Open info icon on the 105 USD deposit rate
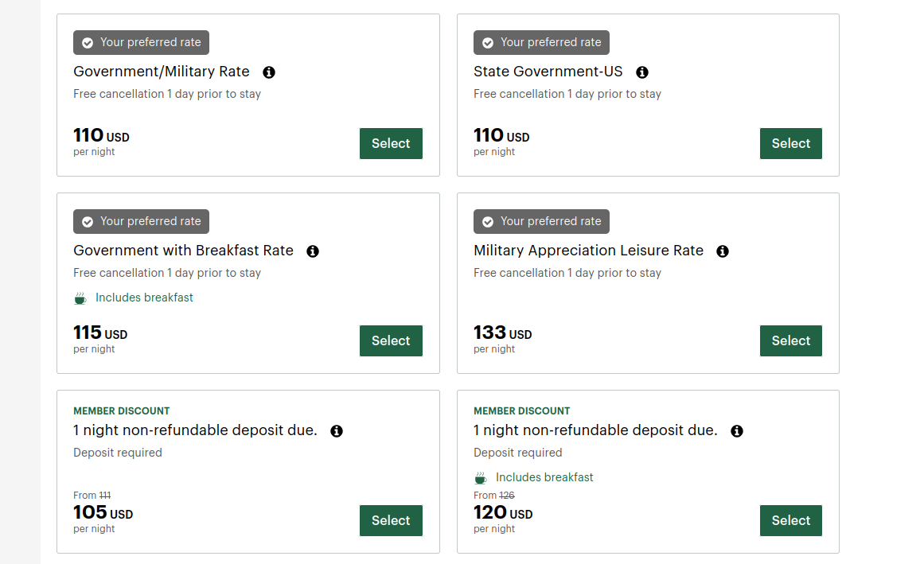Screen dimensions: 924x564 click(337, 431)
